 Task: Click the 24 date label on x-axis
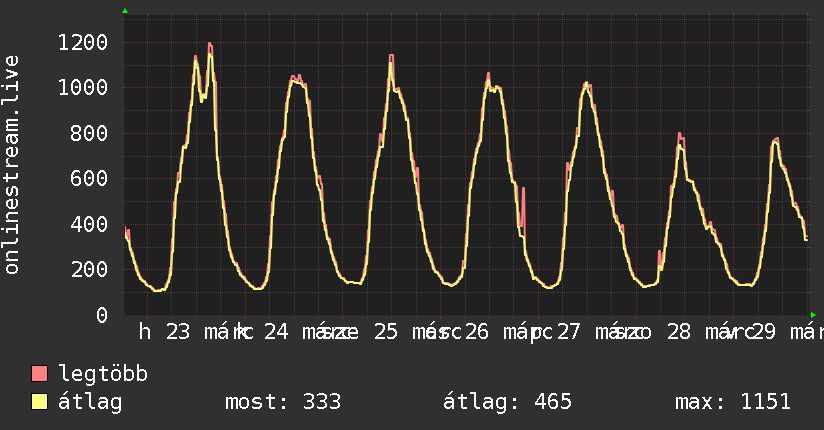click(276, 332)
